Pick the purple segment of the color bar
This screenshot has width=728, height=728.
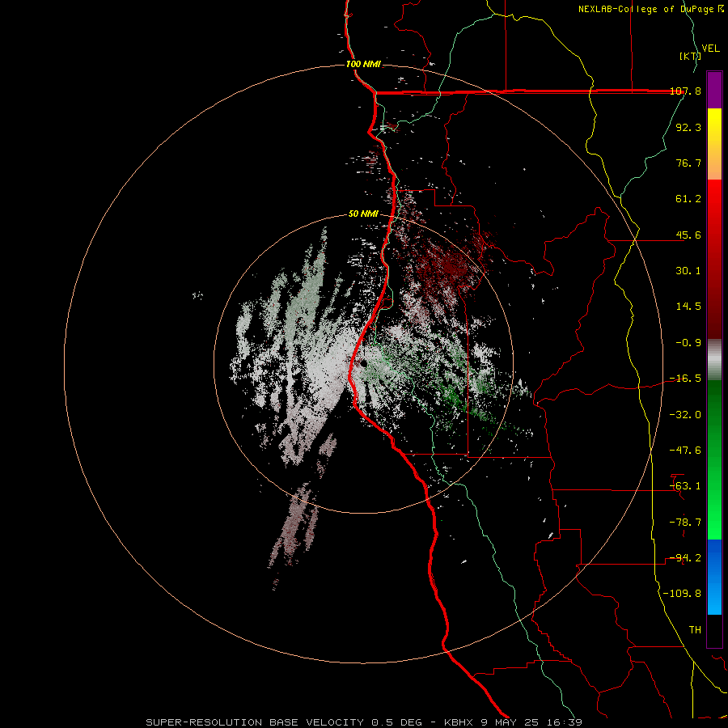pyautogui.click(x=714, y=90)
